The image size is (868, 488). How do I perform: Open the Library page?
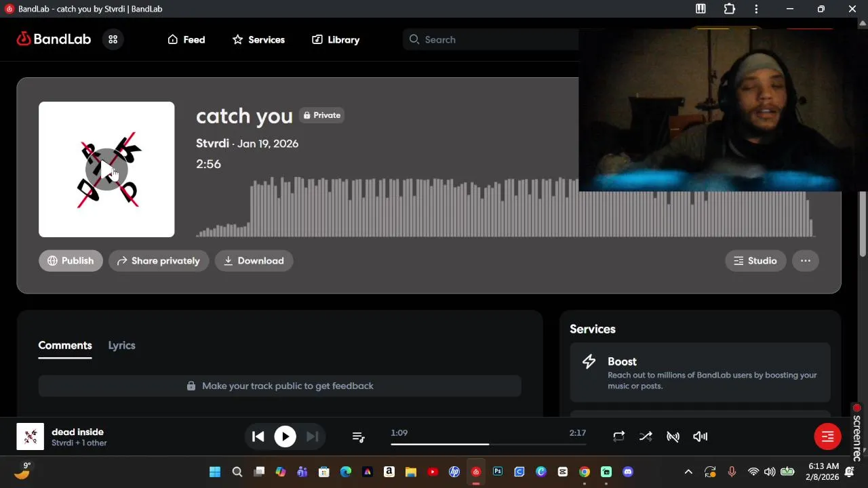[336, 39]
